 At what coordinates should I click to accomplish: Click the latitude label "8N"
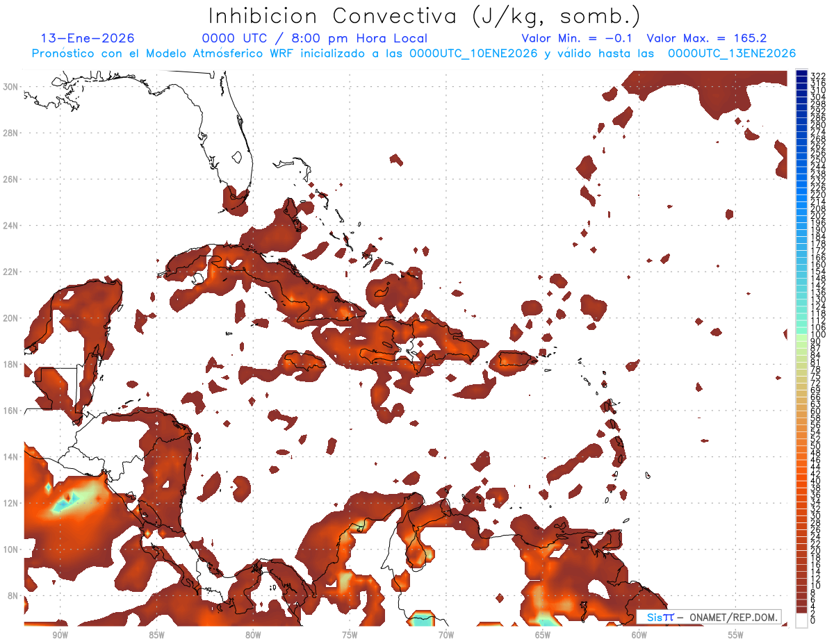(14, 595)
